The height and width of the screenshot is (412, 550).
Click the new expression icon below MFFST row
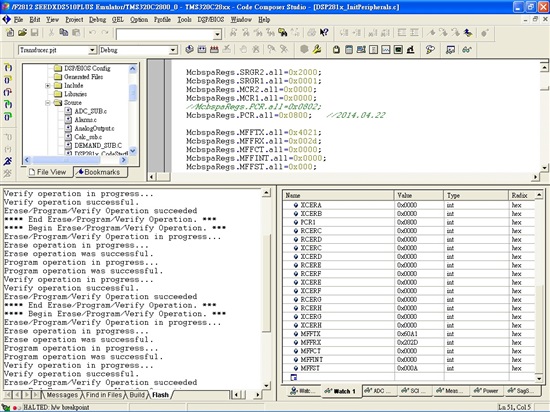[294, 377]
